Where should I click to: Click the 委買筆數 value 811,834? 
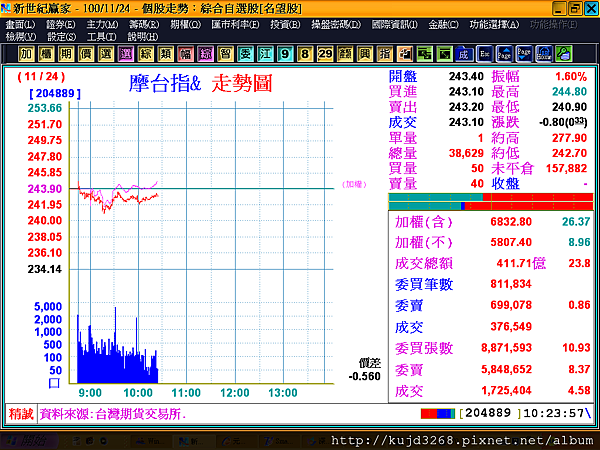[x=511, y=284]
